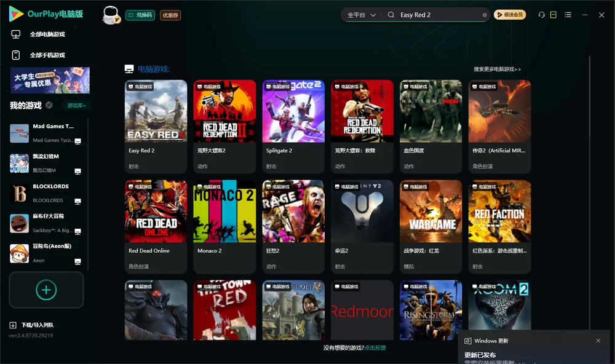Click the user avatar icon

click(111, 15)
